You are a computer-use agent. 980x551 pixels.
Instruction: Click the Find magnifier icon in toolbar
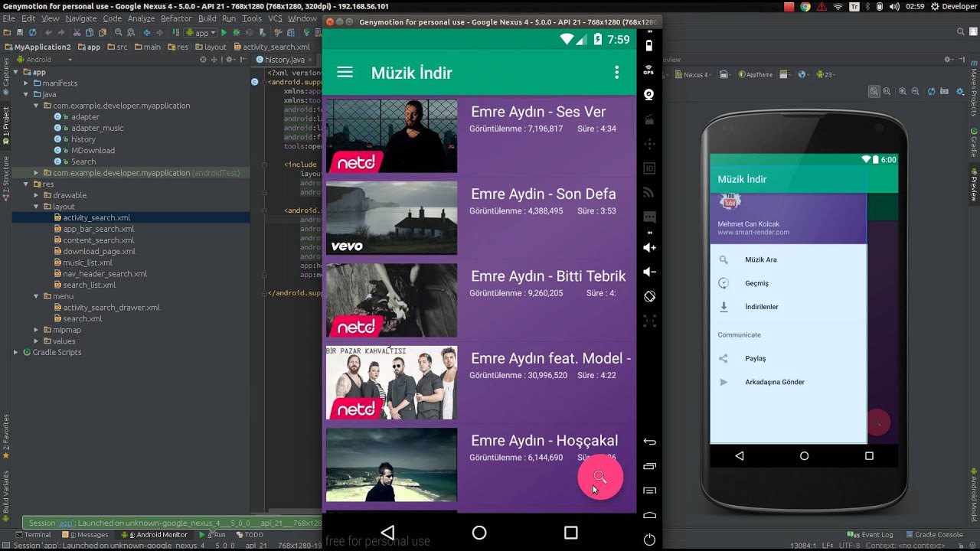pos(119,33)
